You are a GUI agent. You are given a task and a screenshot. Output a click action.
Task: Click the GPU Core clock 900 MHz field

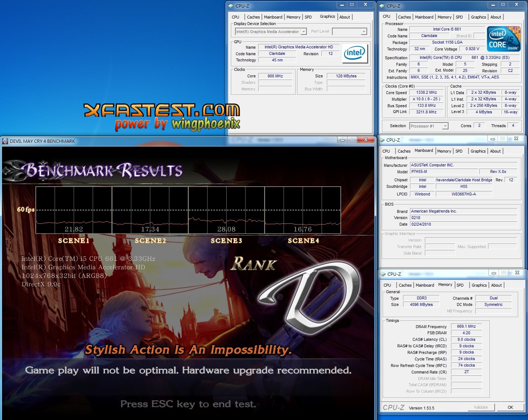pyautogui.click(x=275, y=76)
